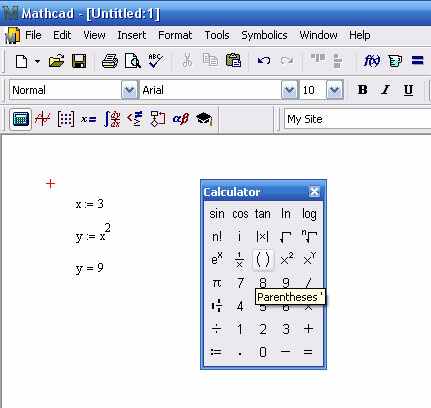Image resolution: width=431 pixels, height=408 pixels.
Task: Open the Matrix toolbar icon
Action: (65, 119)
